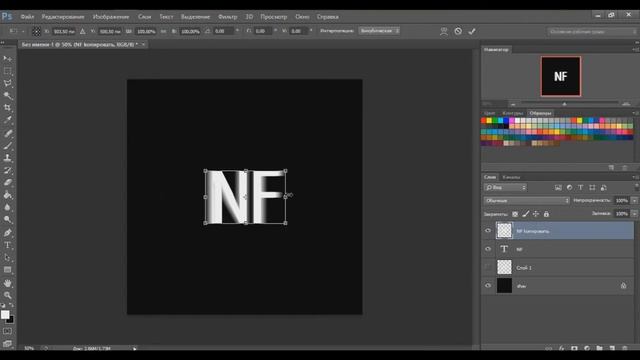Screen dimensions: 640x360
Task: Open the fill slider dropdown arrow
Action: [634, 213]
